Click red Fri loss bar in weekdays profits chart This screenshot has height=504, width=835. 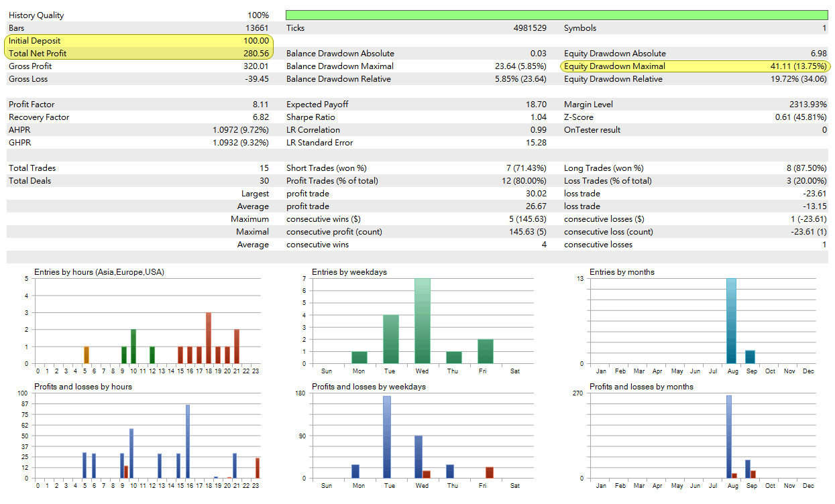489,472
